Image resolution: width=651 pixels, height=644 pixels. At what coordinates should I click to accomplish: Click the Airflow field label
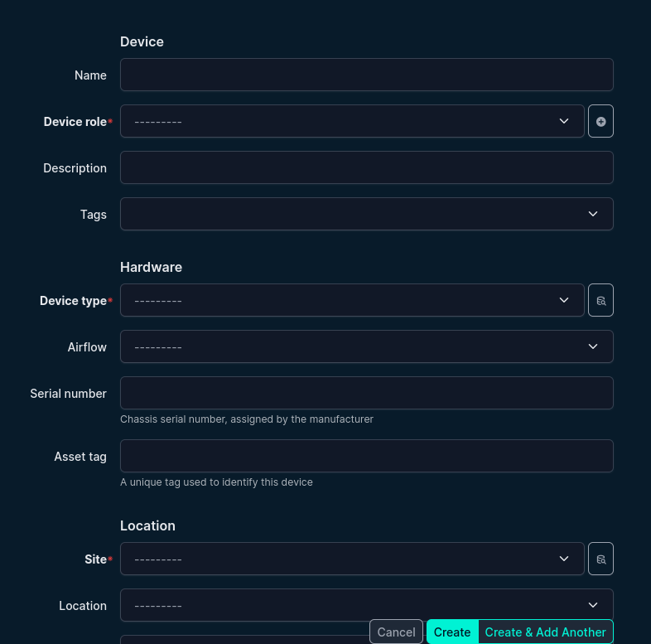[x=87, y=346]
